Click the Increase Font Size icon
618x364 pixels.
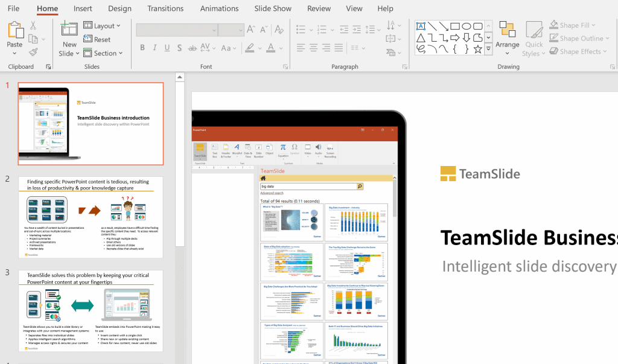pos(251,28)
